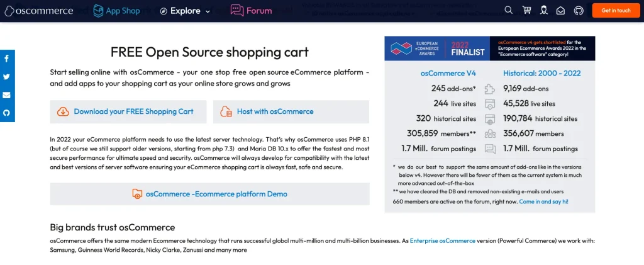Share by email via sidebar icon
Viewport: 644px width, 265px height.
[x=6, y=95]
